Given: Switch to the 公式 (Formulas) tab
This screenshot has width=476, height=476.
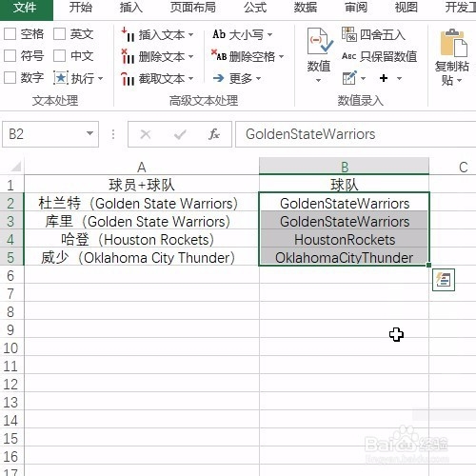Looking at the screenshot, I should [x=255, y=8].
